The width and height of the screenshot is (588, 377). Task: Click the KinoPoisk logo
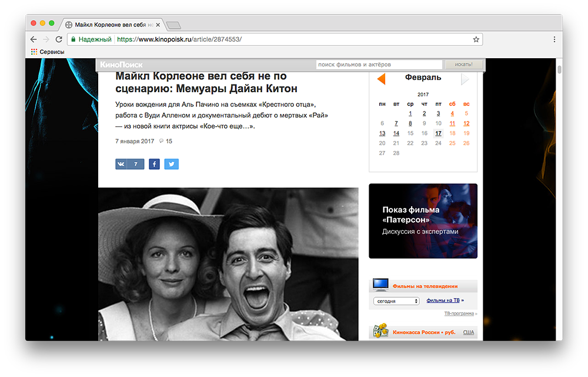[121, 65]
